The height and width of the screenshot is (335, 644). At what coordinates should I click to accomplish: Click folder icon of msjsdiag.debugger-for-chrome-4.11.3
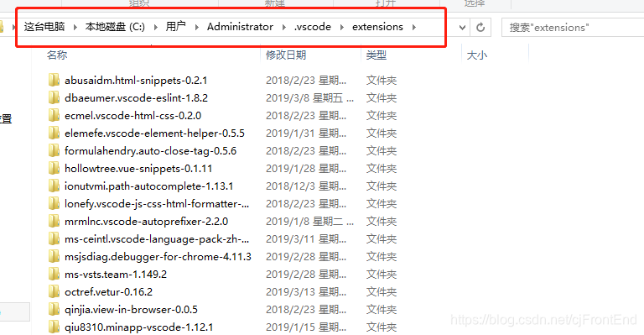[54, 256]
